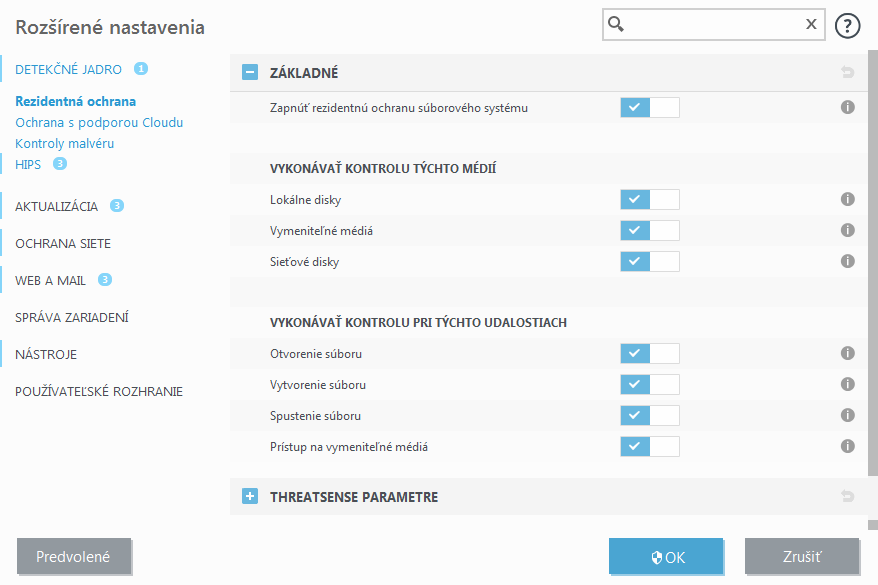The height and width of the screenshot is (585, 878).
Task: Collapse the ZÁKLADNÉ section
Action: [249, 72]
